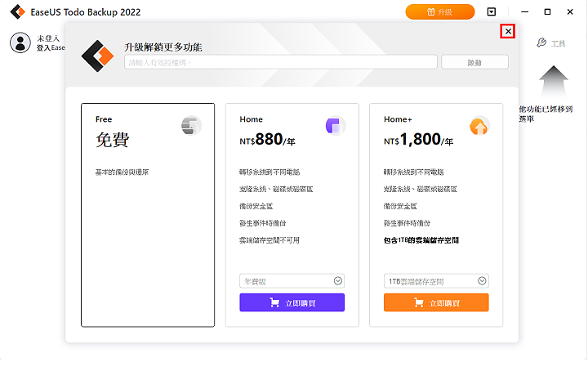Minimize the EaseUS Todo Backup window
This screenshot has height=367, width=588.
coord(524,12)
